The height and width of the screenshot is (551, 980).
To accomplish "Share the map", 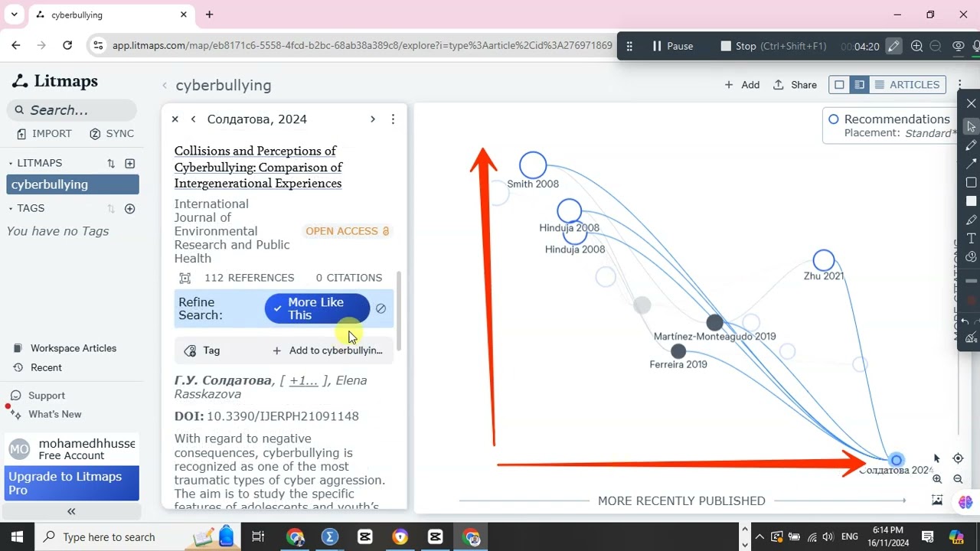I will coord(795,85).
